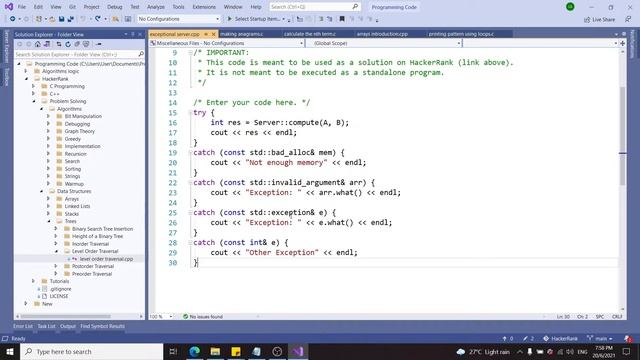Collapse the catch block on line 19

190,153
